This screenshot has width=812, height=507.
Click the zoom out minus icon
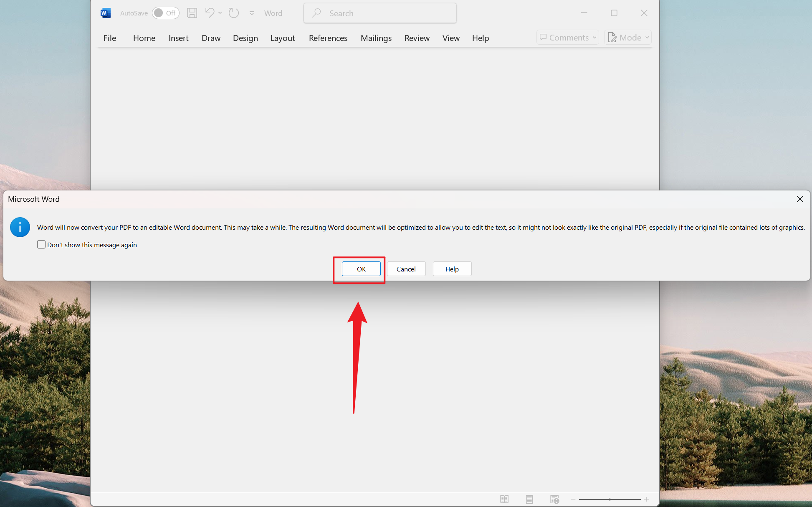(x=573, y=499)
